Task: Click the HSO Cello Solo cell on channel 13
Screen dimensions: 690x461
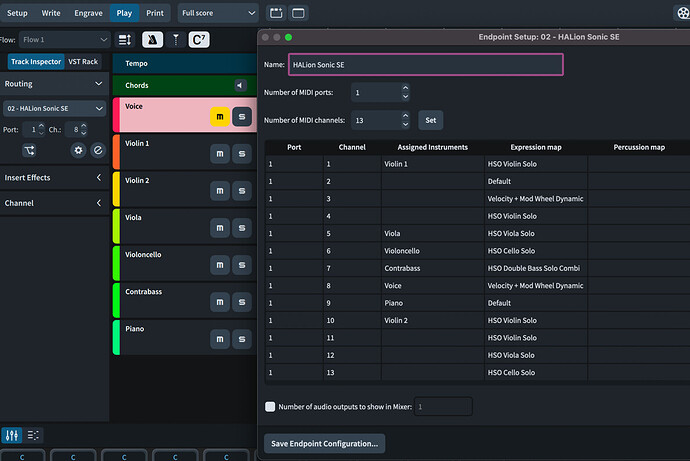Action: pos(536,373)
